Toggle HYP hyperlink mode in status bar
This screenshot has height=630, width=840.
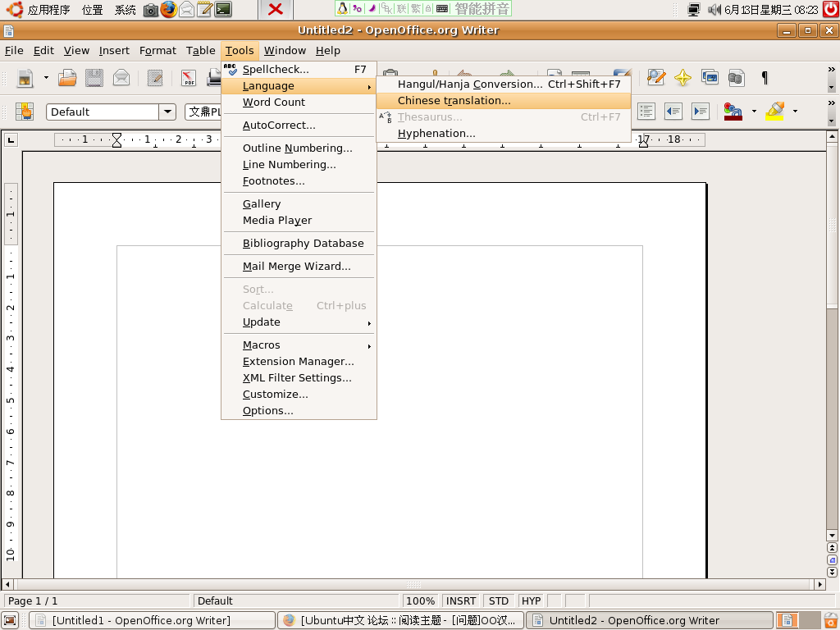coord(531,600)
